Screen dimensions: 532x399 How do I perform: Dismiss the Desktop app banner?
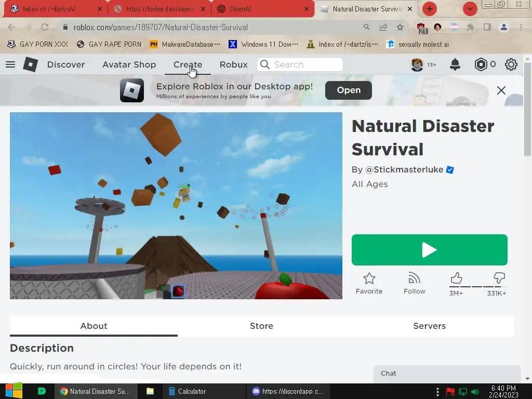[501, 90]
